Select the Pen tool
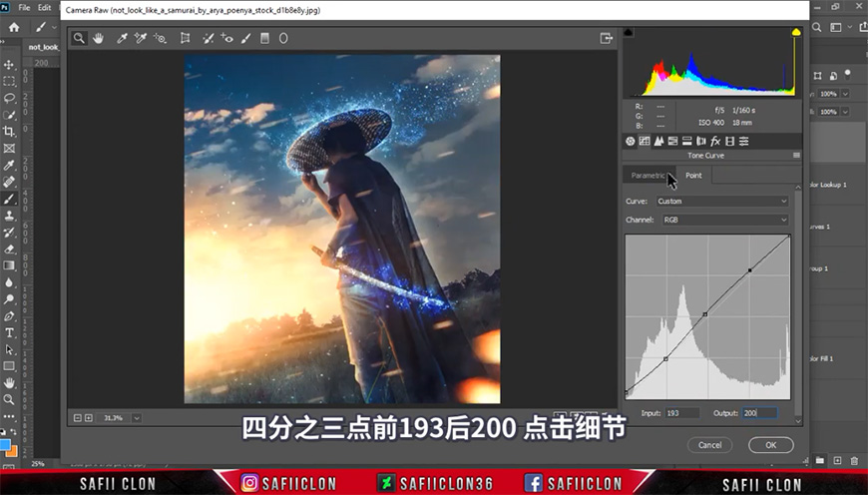 (x=9, y=316)
